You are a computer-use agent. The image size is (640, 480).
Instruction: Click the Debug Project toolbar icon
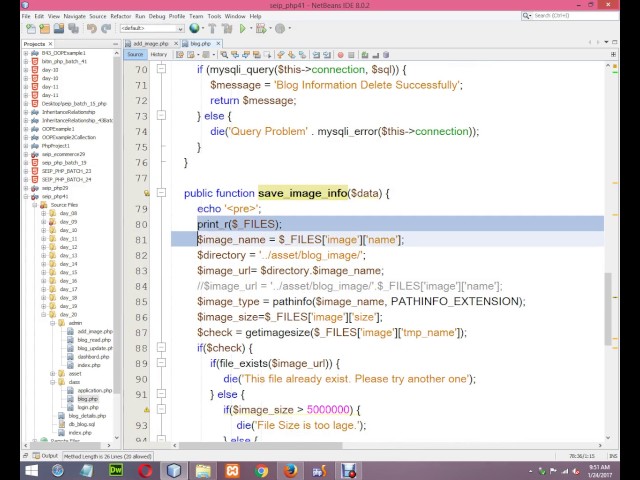[x=260, y=29]
